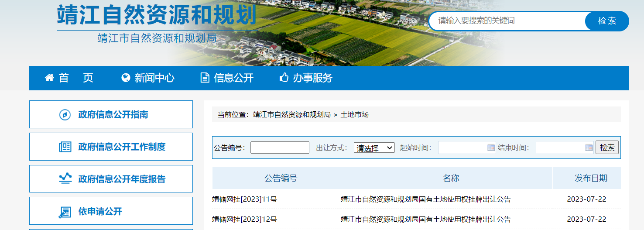Click the text 靖储网挂[2023]12号

[245, 219]
